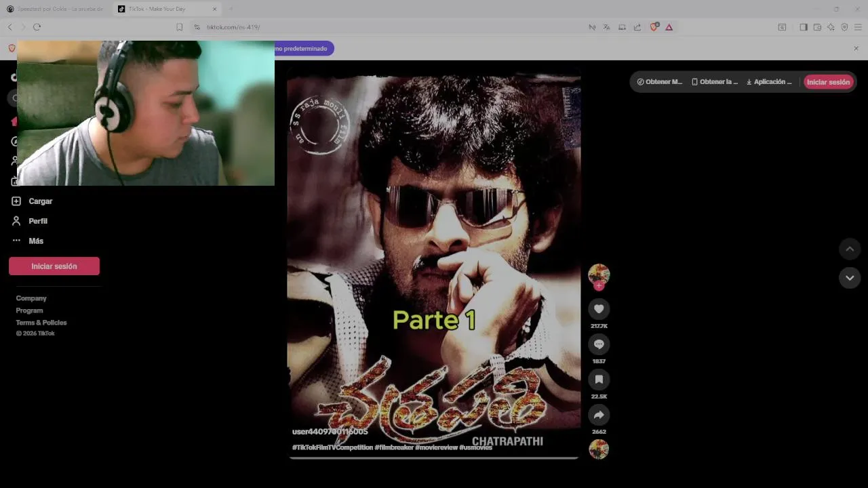The image size is (868, 488).
Task: Share the video using arrow icon
Action: coord(599,415)
